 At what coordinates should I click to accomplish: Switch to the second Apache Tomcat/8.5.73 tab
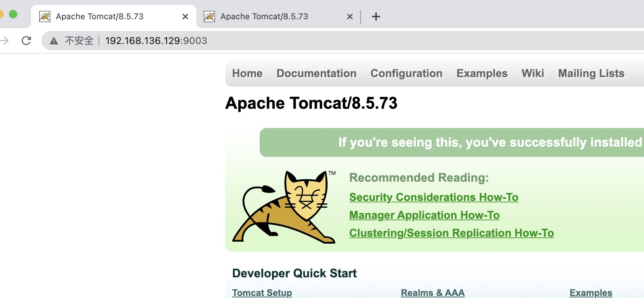pyautogui.click(x=278, y=17)
